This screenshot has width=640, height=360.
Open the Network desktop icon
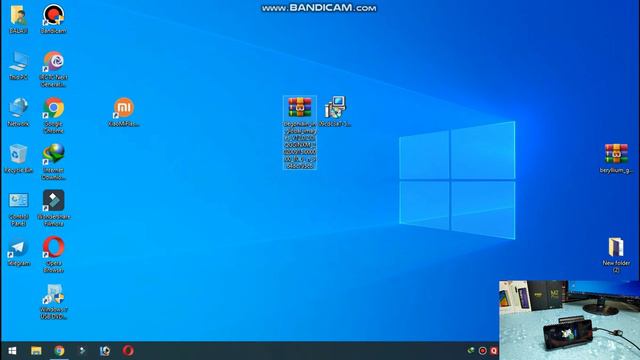click(x=18, y=111)
